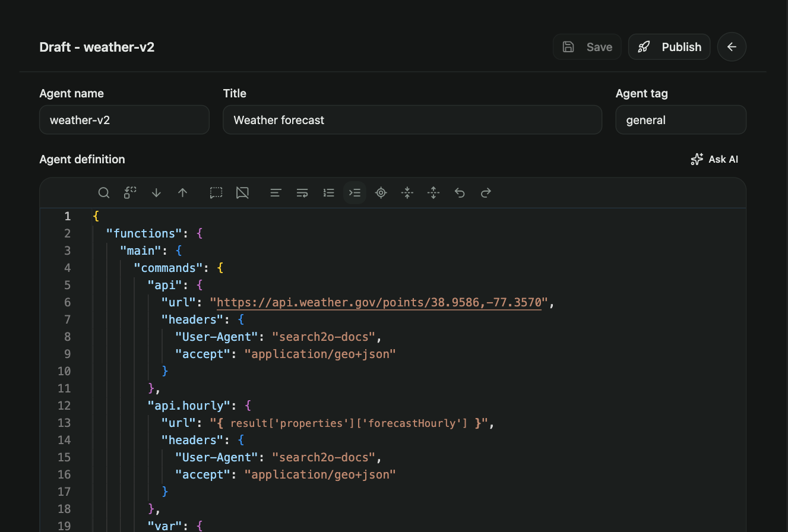Publish the weather-v2 draft

669,47
